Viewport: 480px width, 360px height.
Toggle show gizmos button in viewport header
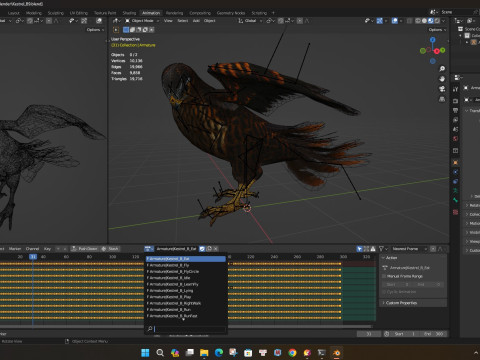tap(379, 21)
